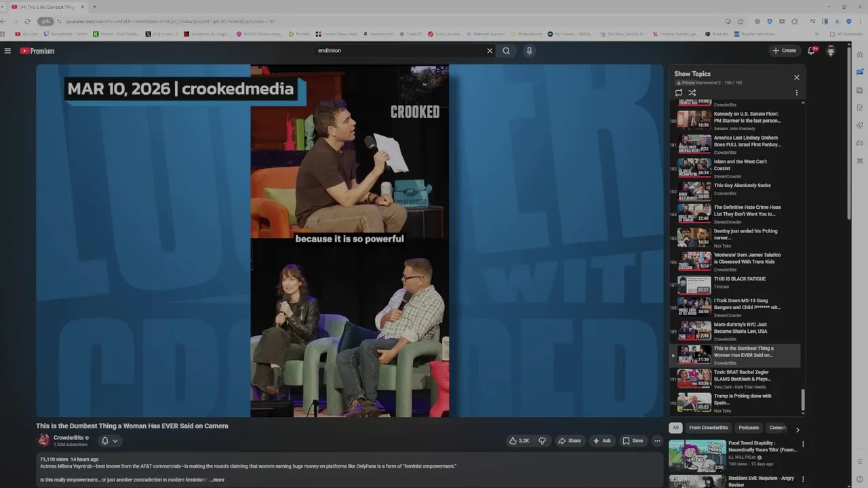The image size is (868, 488).
Task: Select 'Moderate Dem James Talarico' playlist item
Action: coord(735,262)
